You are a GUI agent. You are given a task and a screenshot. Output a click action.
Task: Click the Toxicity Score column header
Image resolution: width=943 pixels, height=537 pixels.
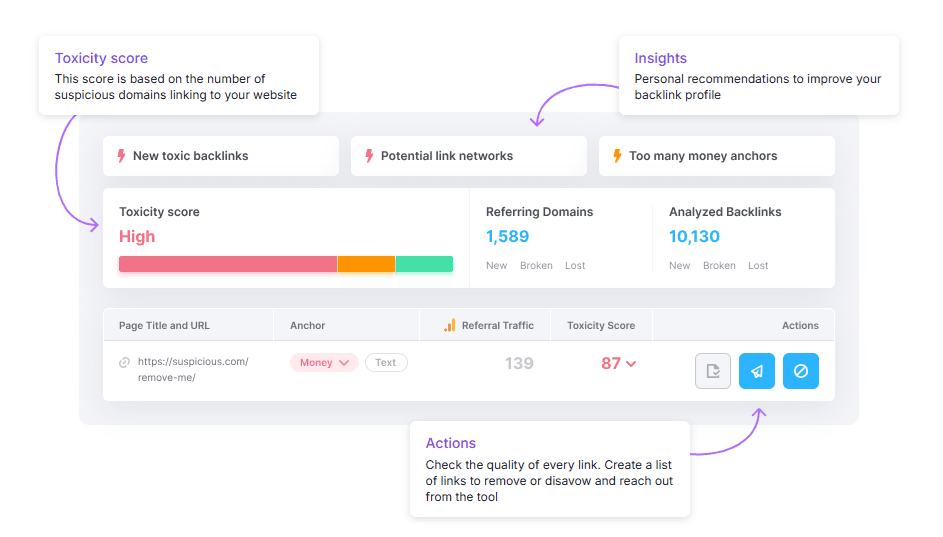click(x=601, y=325)
